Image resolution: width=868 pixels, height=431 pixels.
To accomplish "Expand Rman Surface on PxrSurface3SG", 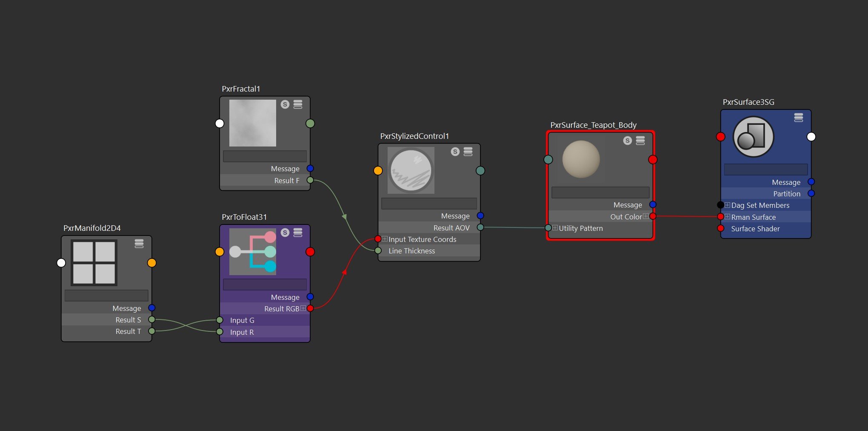I will [x=728, y=217].
